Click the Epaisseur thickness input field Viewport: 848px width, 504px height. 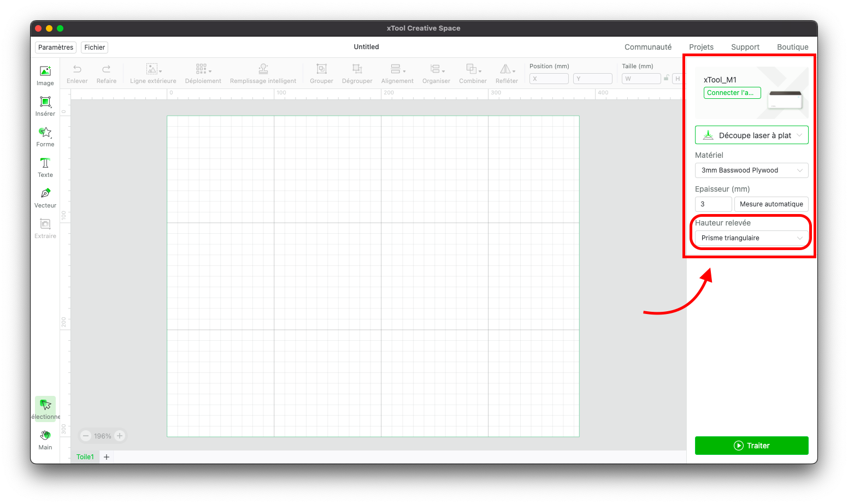tap(713, 204)
